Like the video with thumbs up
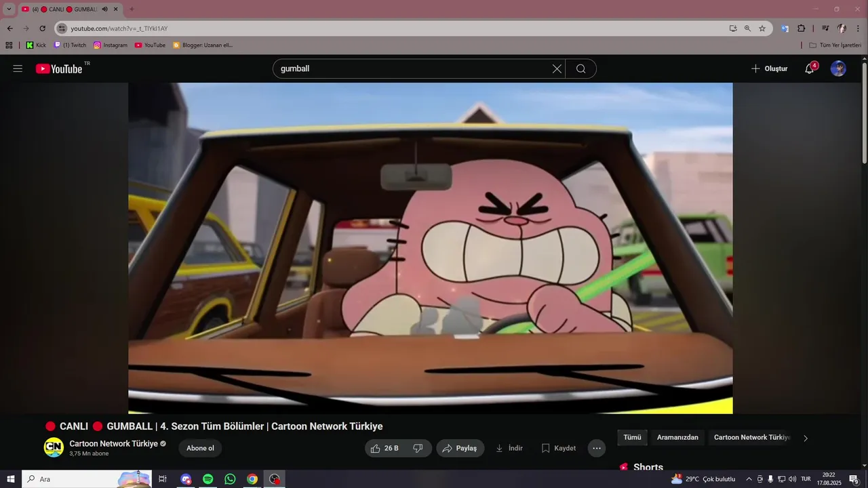The image size is (868, 488). point(384,448)
